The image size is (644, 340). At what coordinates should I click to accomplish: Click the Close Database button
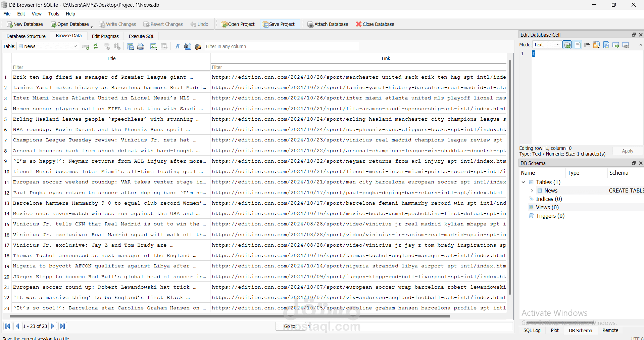click(375, 24)
